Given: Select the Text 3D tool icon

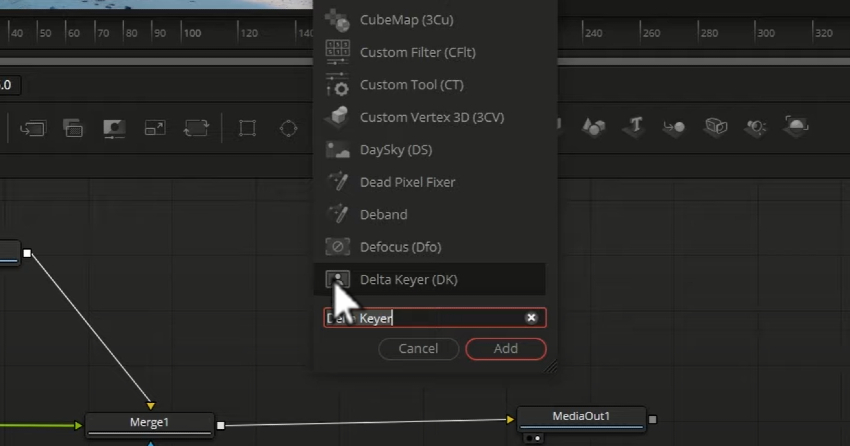Looking at the screenshot, I should (x=635, y=126).
